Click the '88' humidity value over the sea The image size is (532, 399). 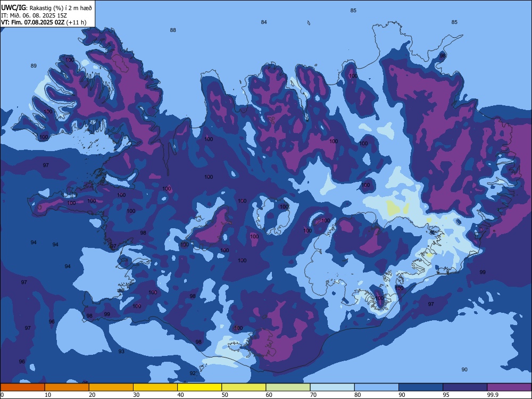coord(173,30)
